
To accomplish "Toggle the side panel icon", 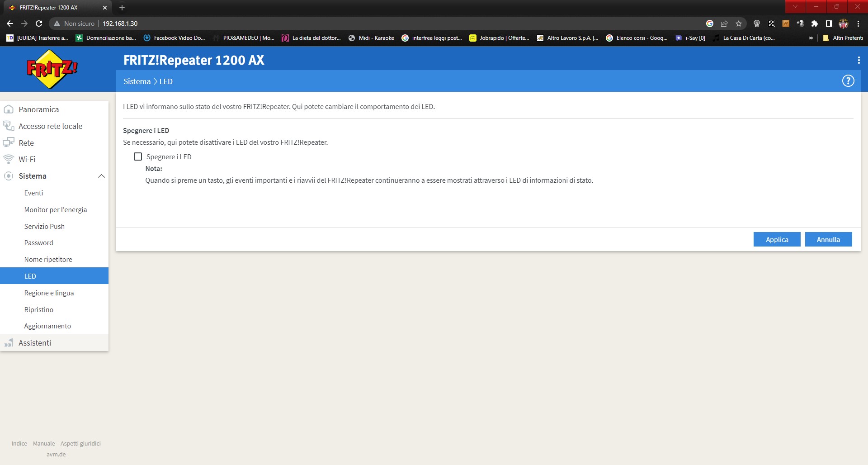I will tap(829, 24).
